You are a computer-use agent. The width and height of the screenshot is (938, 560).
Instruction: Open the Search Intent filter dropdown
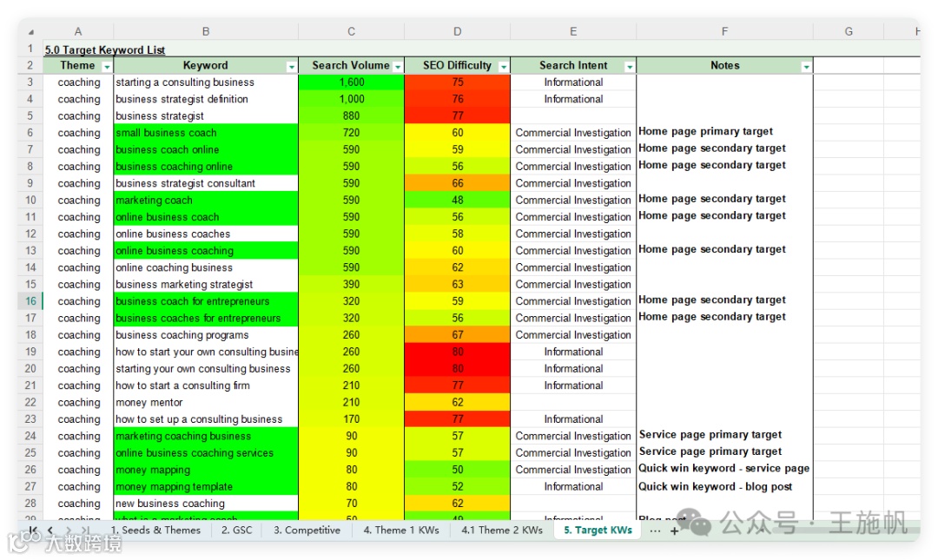click(630, 67)
